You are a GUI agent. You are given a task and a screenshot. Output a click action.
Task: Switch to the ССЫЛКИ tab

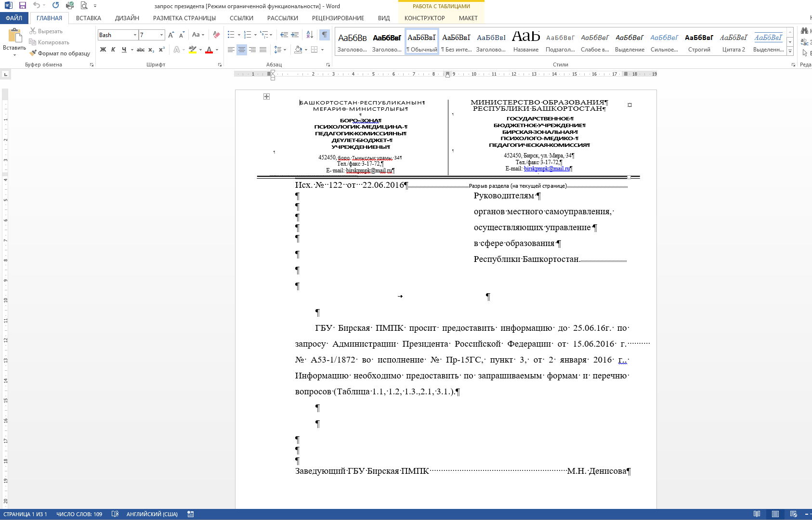[x=241, y=18]
